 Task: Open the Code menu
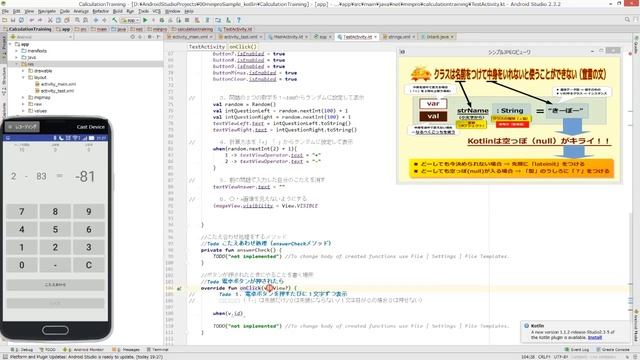pyautogui.click(x=65, y=11)
